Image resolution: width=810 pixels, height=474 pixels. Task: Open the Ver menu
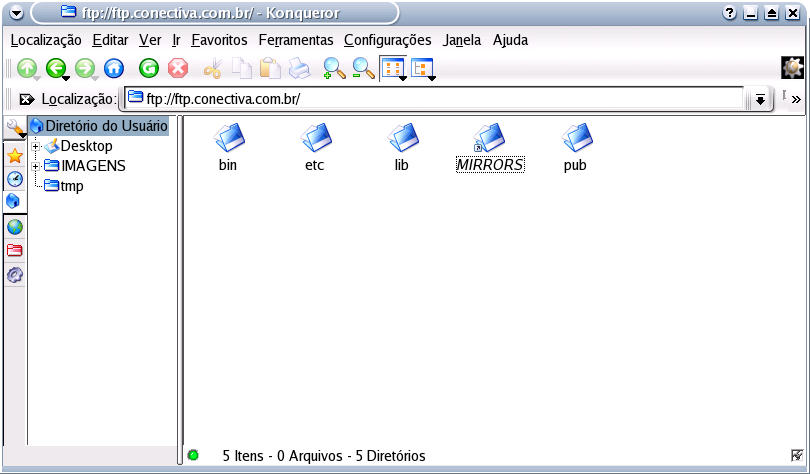(x=150, y=40)
